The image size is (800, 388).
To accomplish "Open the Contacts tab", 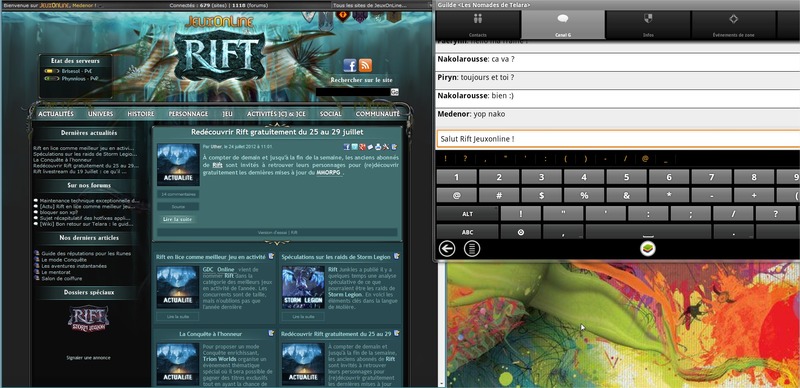I will coord(478,25).
